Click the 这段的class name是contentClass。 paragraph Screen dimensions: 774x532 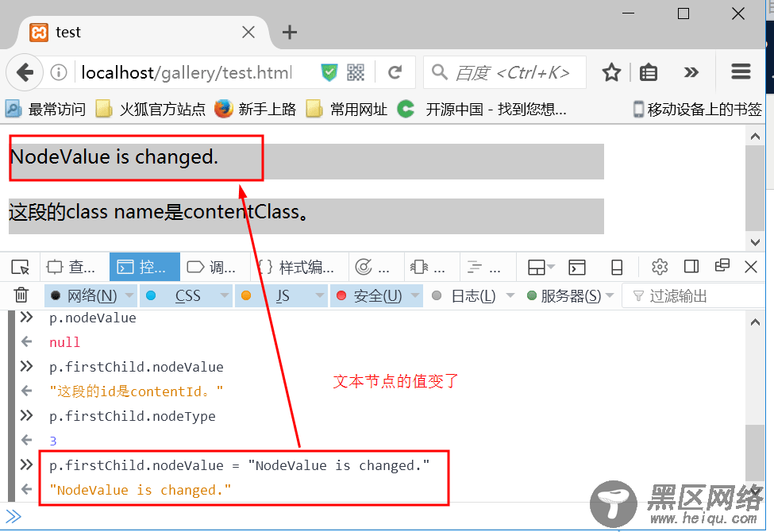coord(306,216)
